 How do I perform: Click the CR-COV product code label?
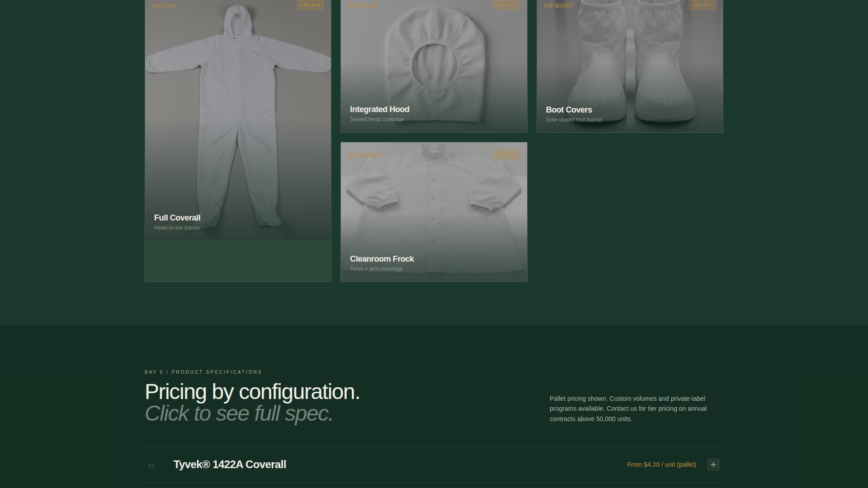point(164,5)
